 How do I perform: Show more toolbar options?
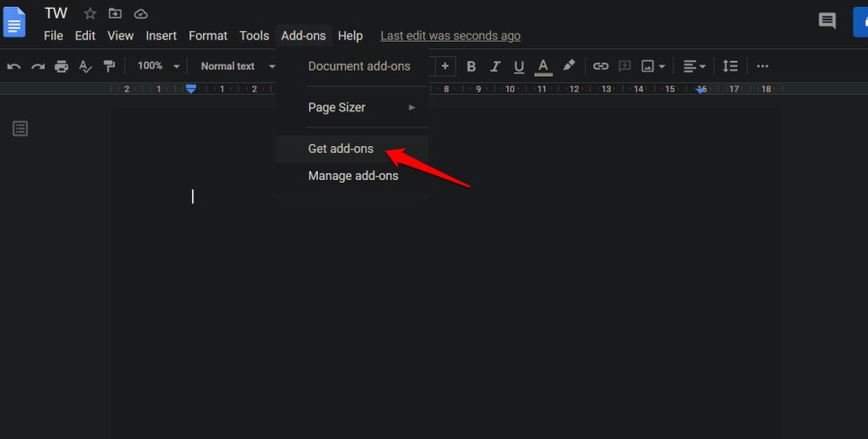tap(763, 67)
